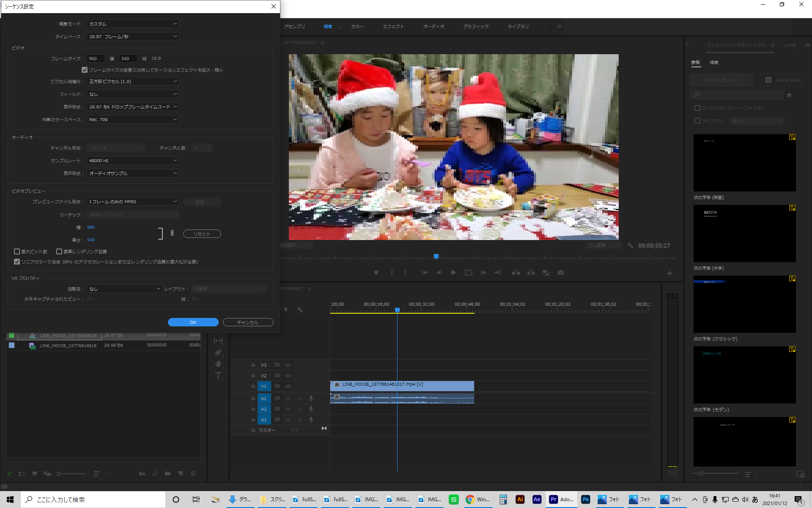Select the Pen tool in the toolbar
Viewport: 812px width, 508px height.
[x=218, y=352]
